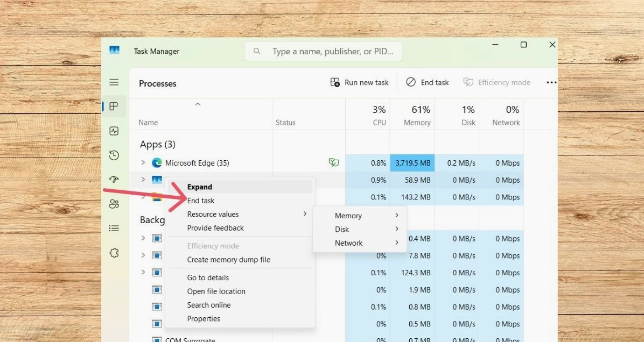The width and height of the screenshot is (644, 342).
Task: Open the hamburger navigation menu
Action: click(114, 82)
